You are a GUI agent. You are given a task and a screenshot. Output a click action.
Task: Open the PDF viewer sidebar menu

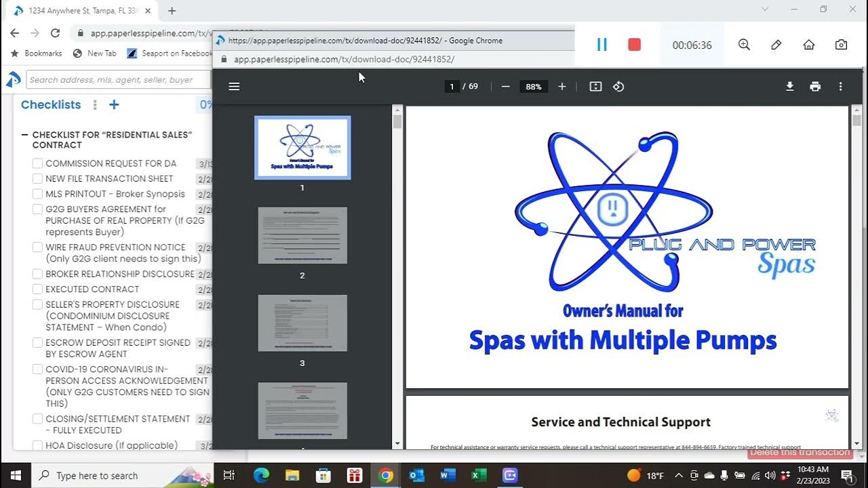234,87
